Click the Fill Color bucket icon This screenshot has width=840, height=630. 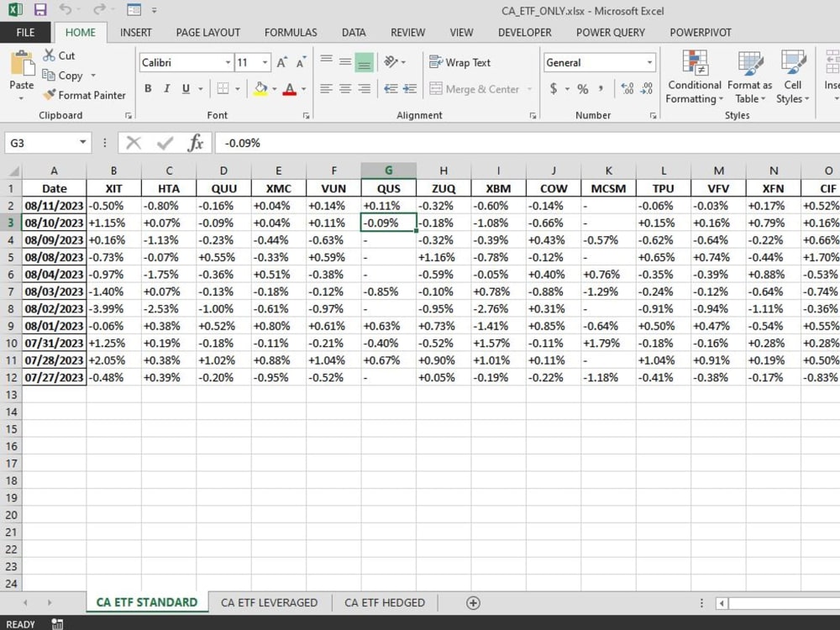[x=260, y=88]
